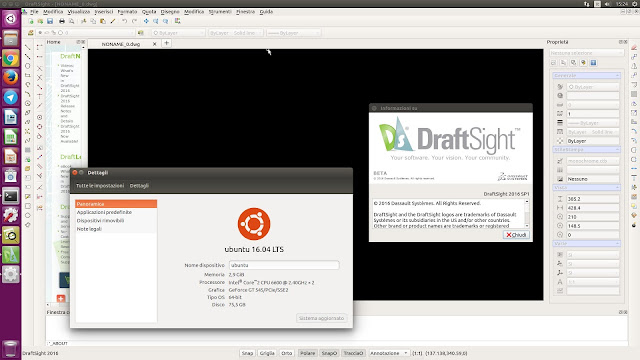Open the Annotazione dropdown in status bar

pyautogui.click(x=389, y=353)
